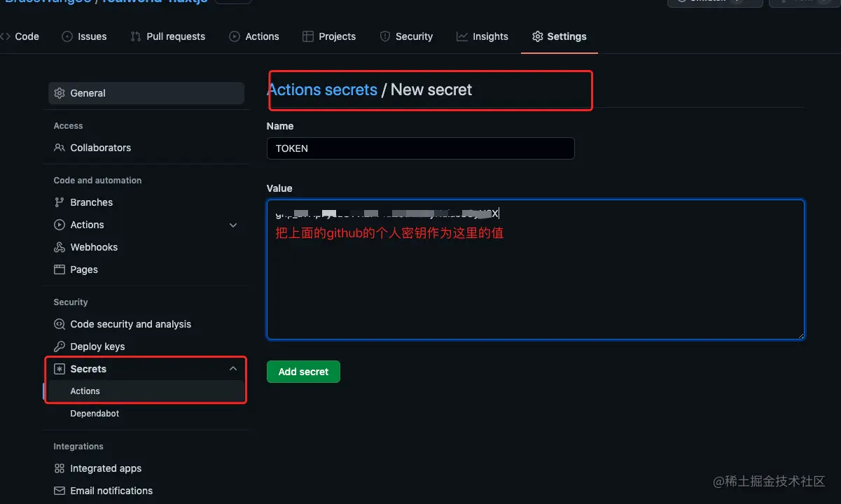Click the Settings gear icon in nav
Screen dimensions: 841x504
pos(537,36)
